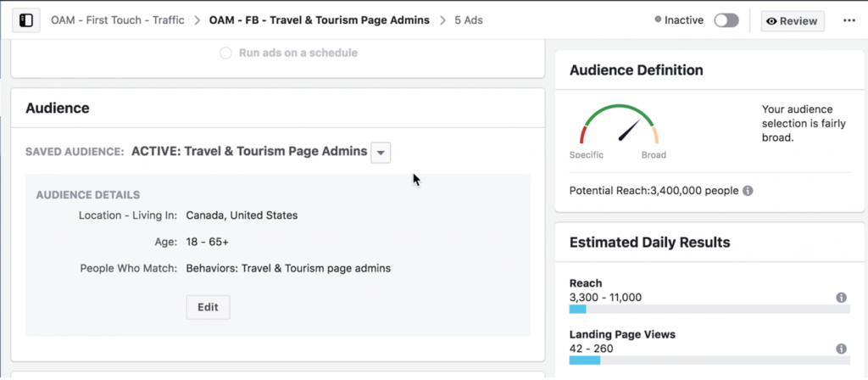868x380 pixels.
Task: Go to the 5 Ads breadcrumb
Action: click(468, 20)
